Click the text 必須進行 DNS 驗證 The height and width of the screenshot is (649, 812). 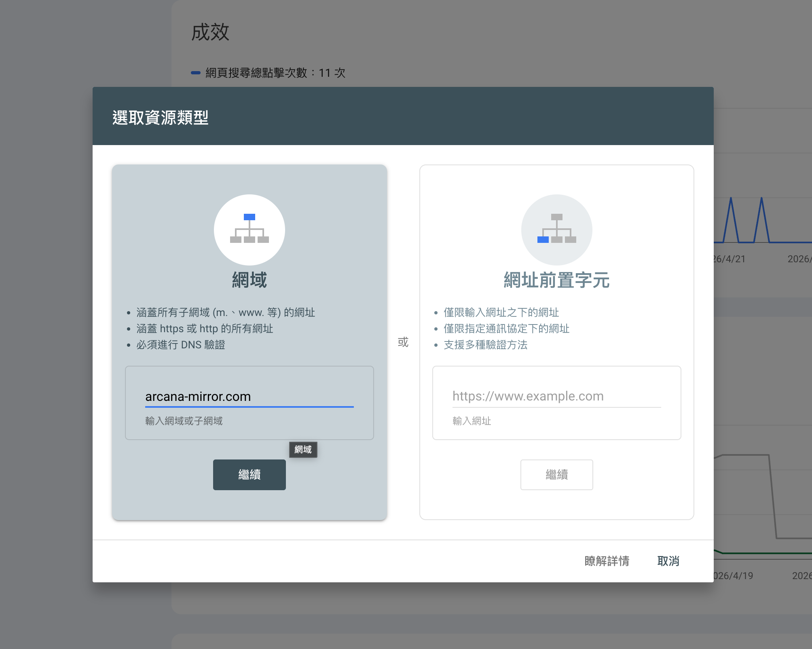coord(181,345)
